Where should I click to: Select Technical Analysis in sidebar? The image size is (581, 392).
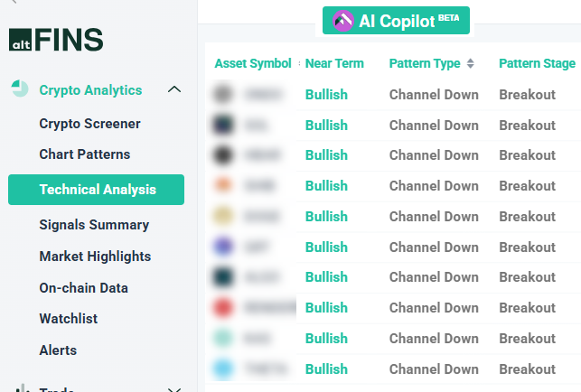coord(97,190)
